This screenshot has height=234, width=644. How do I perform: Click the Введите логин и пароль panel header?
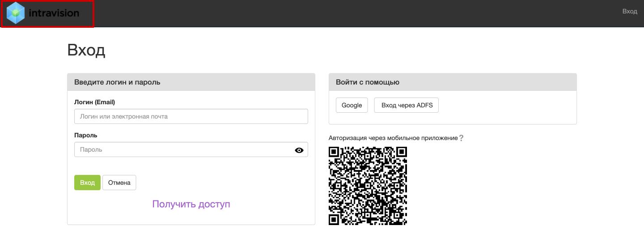[191, 82]
